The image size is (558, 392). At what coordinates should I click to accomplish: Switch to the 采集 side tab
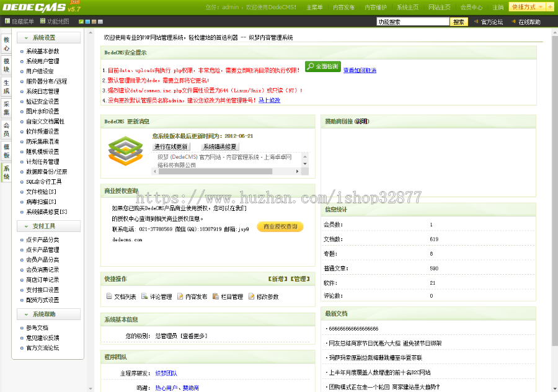[x=6, y=108]
